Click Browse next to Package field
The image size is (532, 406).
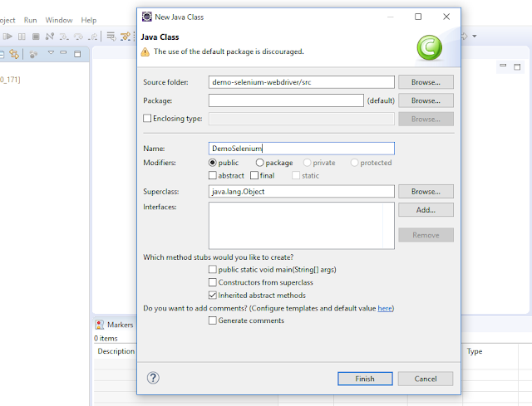tap(426, 100)
